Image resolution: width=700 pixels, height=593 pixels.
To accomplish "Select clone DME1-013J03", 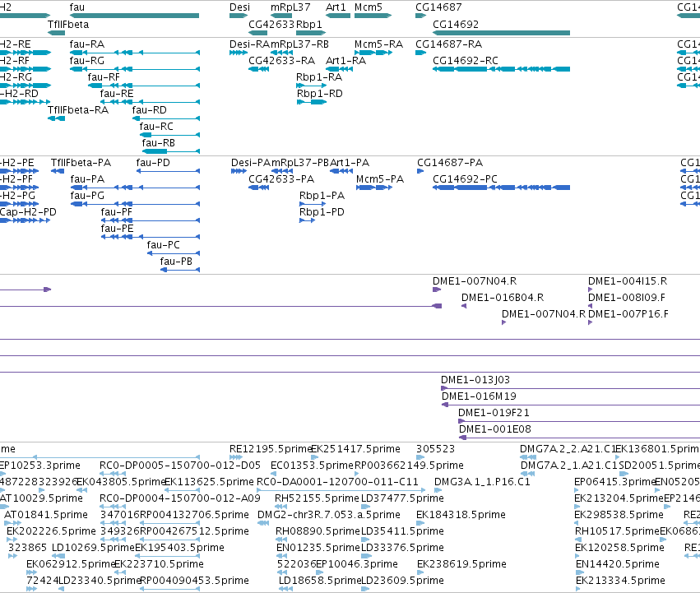I will click(x=475, y=379).
